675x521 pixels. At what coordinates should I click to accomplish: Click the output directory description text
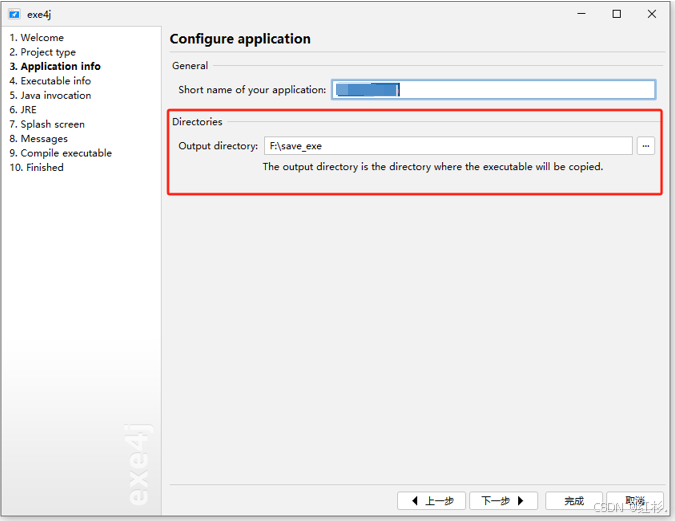click(433, 167)
